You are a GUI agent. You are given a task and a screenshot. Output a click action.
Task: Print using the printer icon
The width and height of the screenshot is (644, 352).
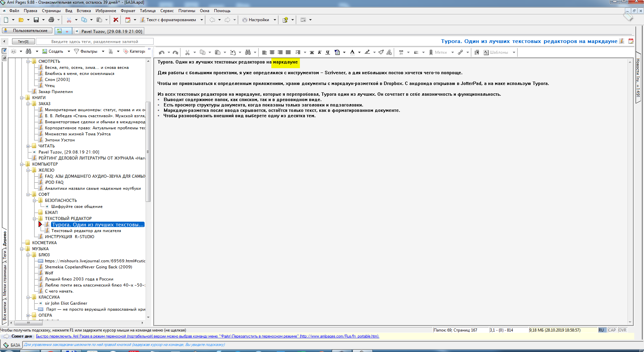coord(51,20)
